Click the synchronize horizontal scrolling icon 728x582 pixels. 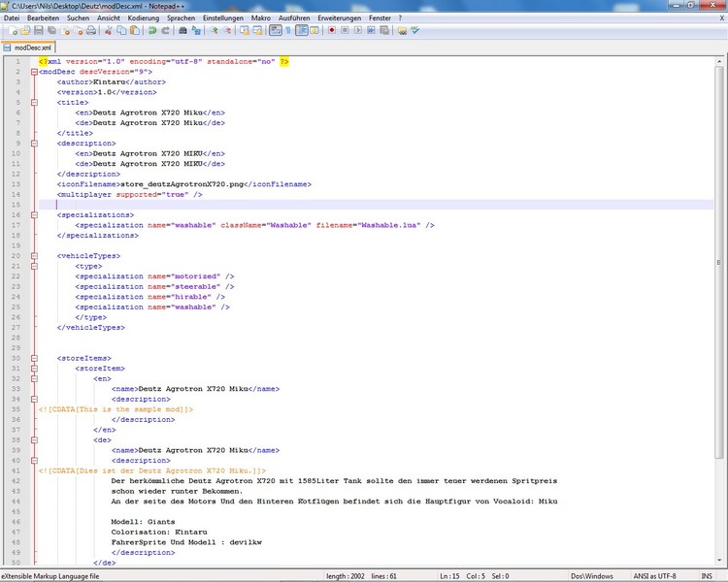[257, 31]
